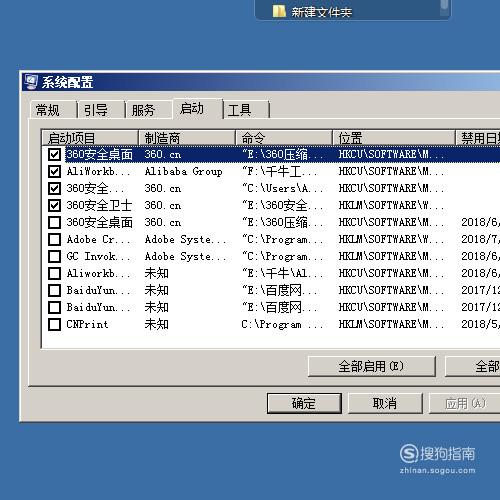
Task: Check the second BaiduYun startup item
Action: click(54, 307)
